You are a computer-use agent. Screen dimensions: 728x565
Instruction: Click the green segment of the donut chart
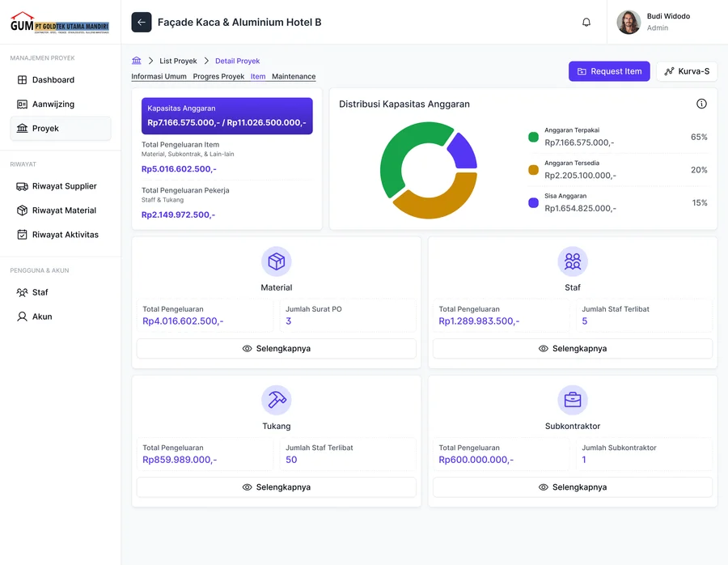point(393,153)
